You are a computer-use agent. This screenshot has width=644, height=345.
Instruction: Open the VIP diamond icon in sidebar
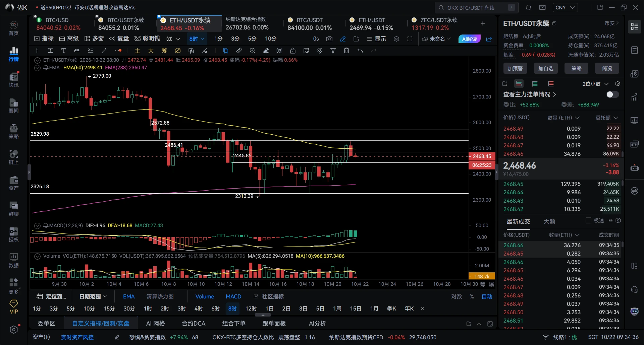13,307
